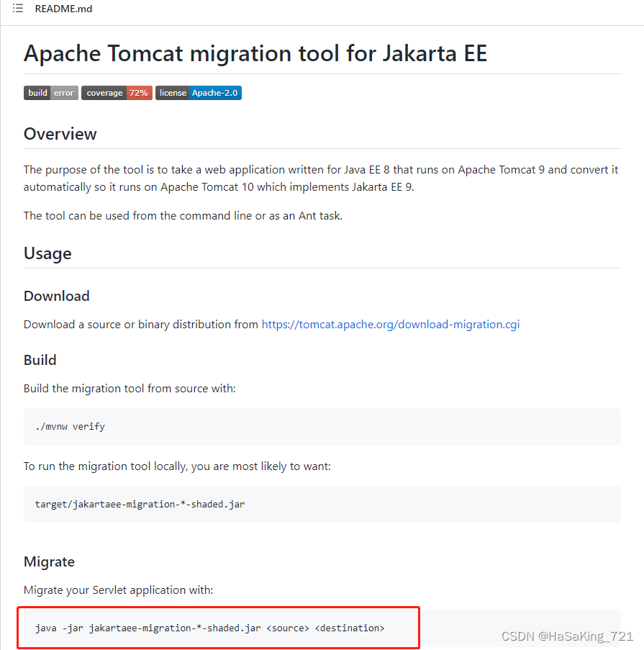This screenshot has width=644, height=650.
Task: Click the list icon beside README.md
Action: pos(18,9)
